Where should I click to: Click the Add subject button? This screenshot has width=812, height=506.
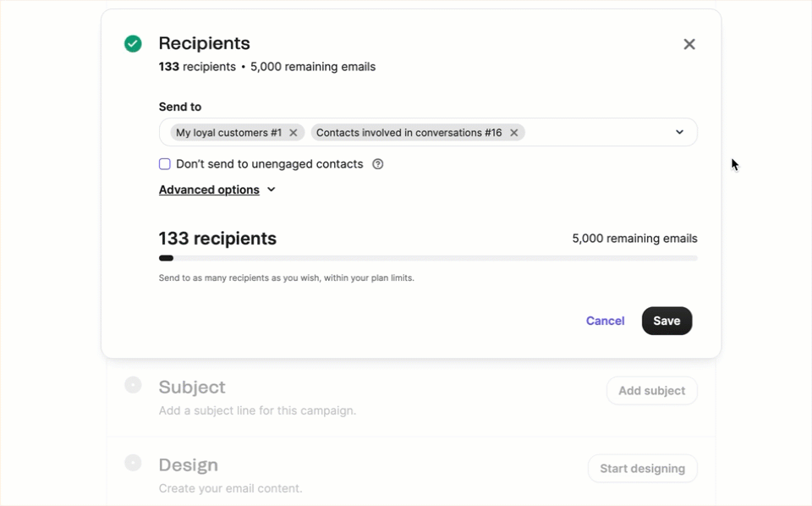(x=651, y=390)
